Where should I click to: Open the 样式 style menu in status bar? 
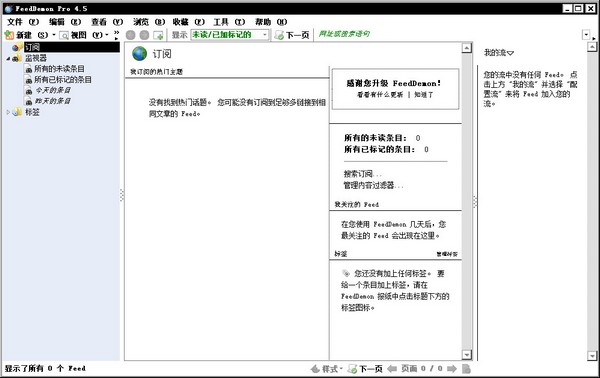pos(327,369)
